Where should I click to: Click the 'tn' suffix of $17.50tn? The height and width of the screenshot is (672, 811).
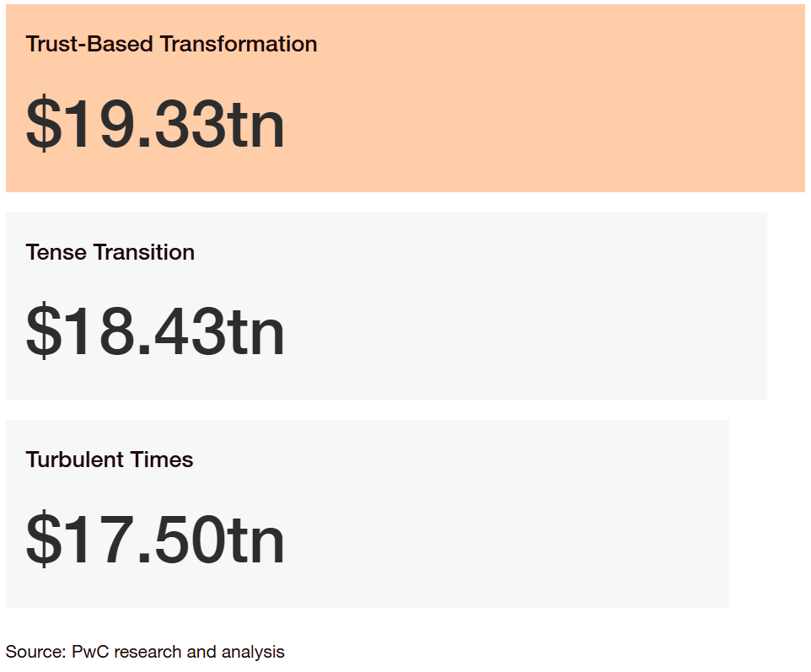tap(256, 540)
